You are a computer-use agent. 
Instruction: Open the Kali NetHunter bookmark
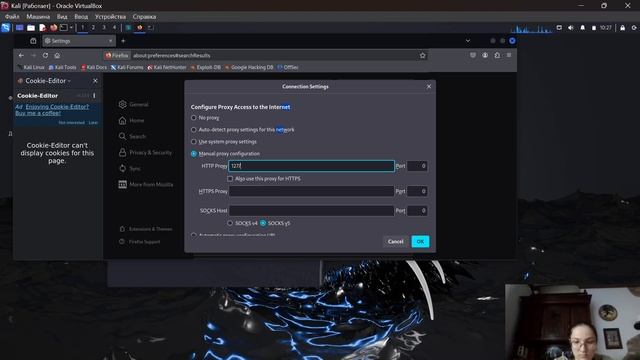[x=167, y=67]
